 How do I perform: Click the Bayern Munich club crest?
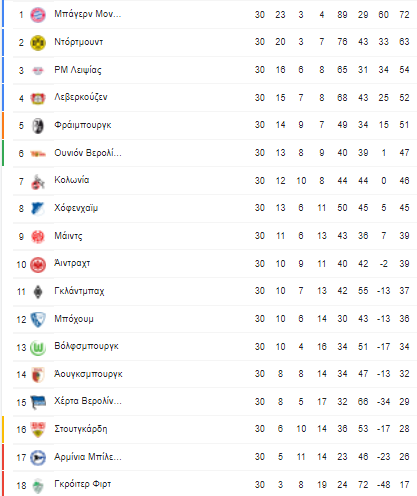[38, 15]
